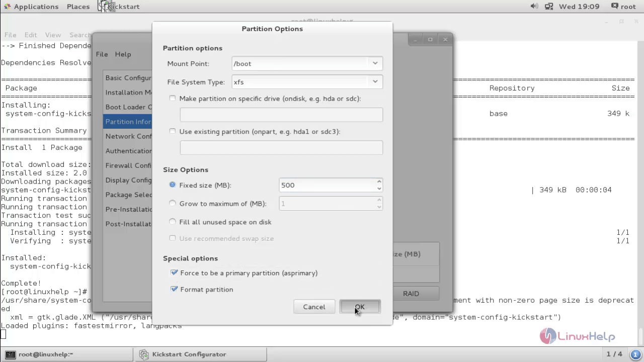Viewport: 644px width, 362px height.
Task: Click the ondisk drive name input field
Action: pos(281,115)
